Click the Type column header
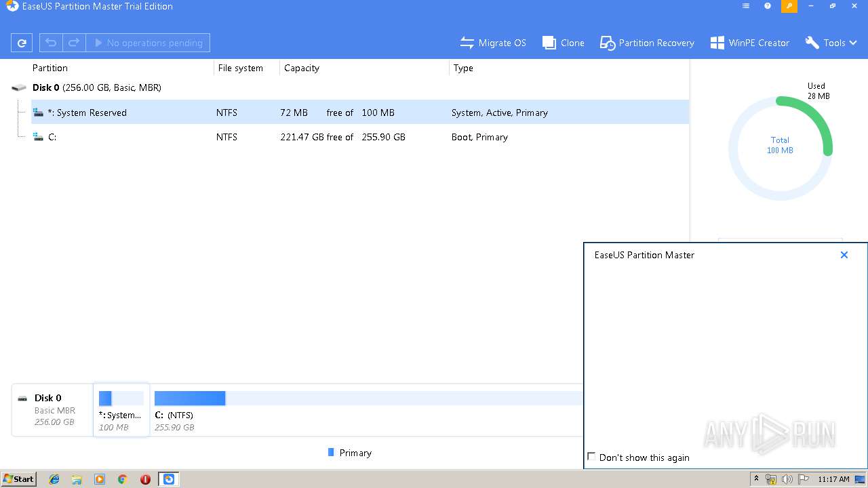The height and width of the screenshot is (488, 868). coord(463,68)
